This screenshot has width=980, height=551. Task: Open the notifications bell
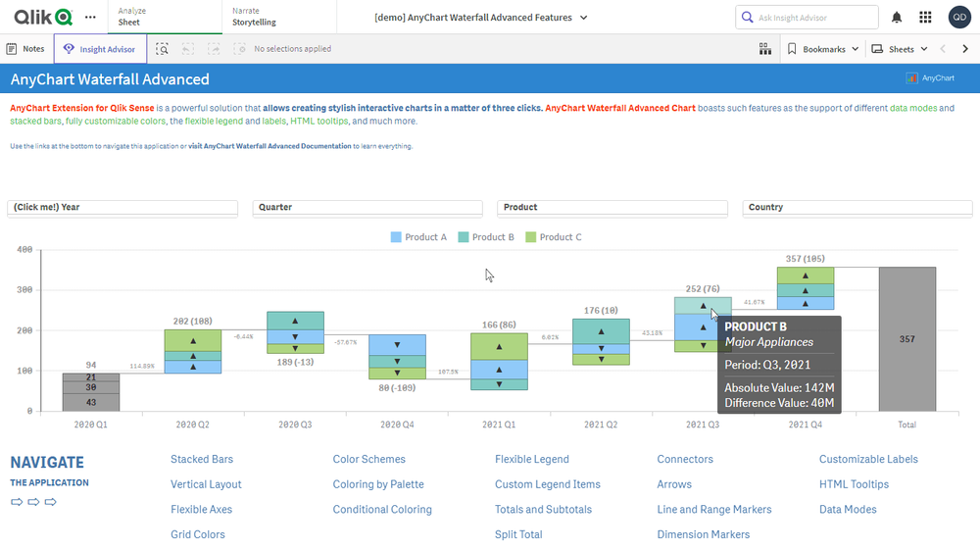click(x=897, y=18)
